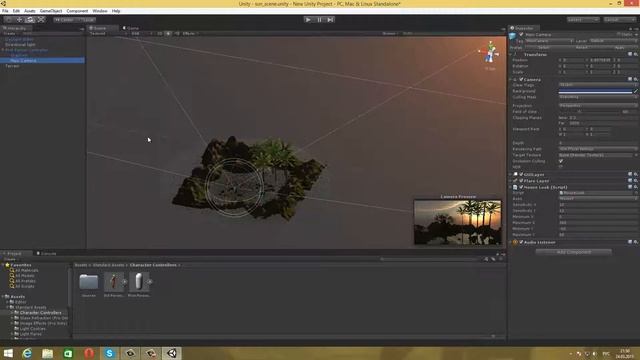Click Hierarchy Create button
Viewport: 640px width, 360px height.
10,33
